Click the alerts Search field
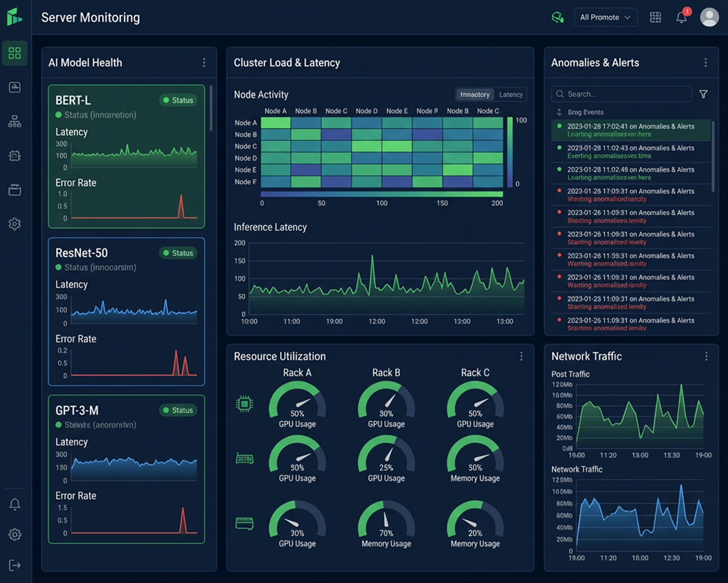 pyautogui.click(x=621, y=94)
